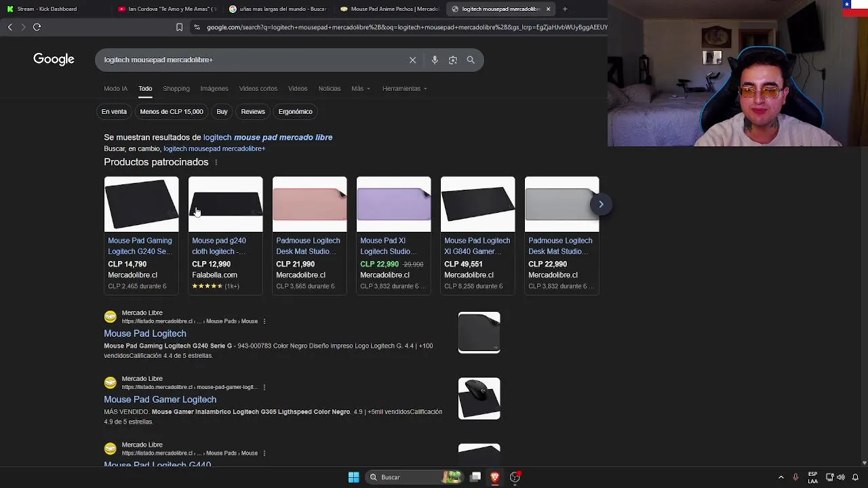Screen dimensions: 868x488
Task: Open the notifications bell in tray
Action: pyautogui.click(x=855, y=477)
